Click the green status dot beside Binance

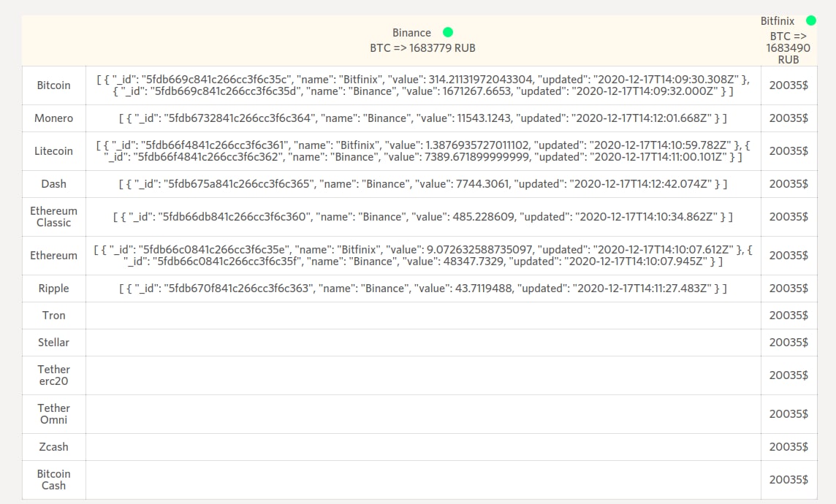(448, 32)
